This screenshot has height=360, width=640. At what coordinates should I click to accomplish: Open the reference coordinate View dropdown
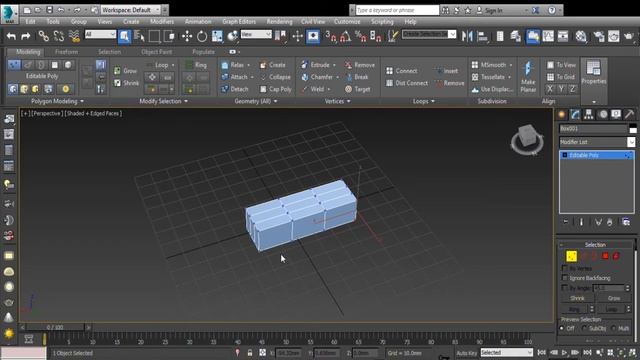point(256,35)
